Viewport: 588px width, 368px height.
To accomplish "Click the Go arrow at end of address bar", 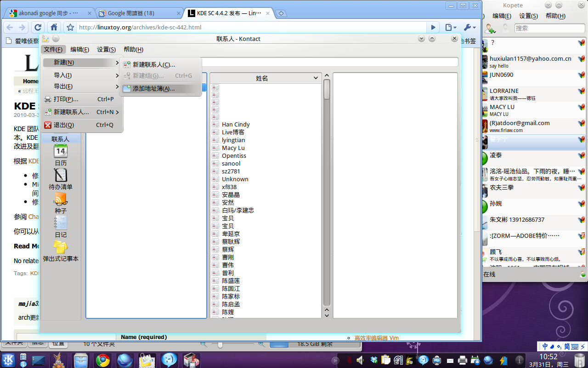I will [433, 28].
